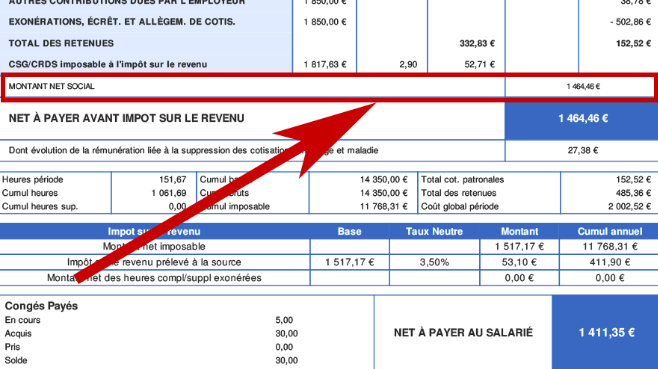Select the Taux Neutre column header
This screenshot has width=658, height=369.
pyautogui.click(x=434, y=231)
